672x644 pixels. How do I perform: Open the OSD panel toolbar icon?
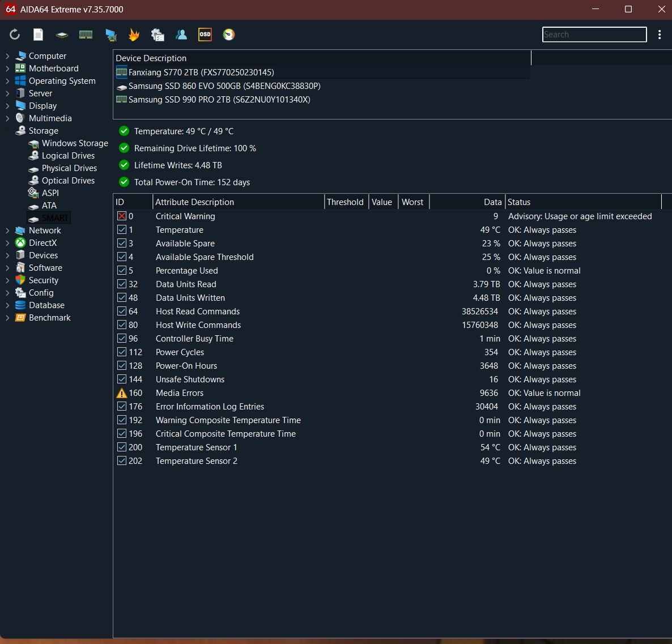coord(205,35)
